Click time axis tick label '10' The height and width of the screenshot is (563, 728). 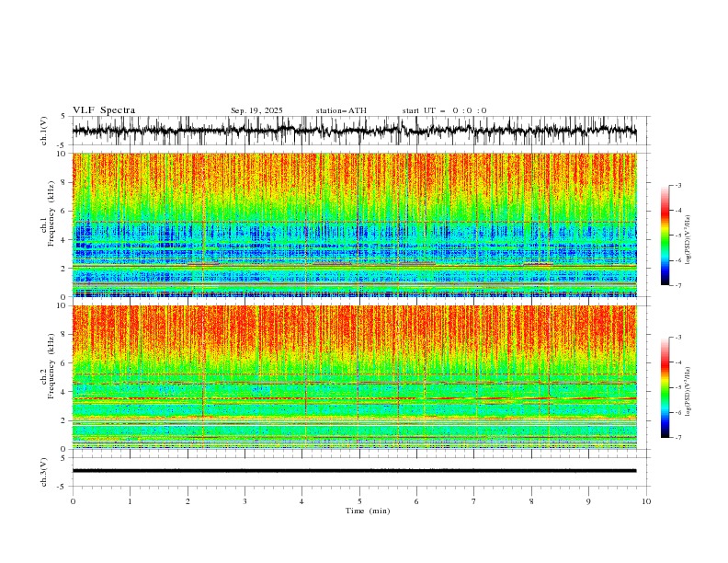coord(646,501)
